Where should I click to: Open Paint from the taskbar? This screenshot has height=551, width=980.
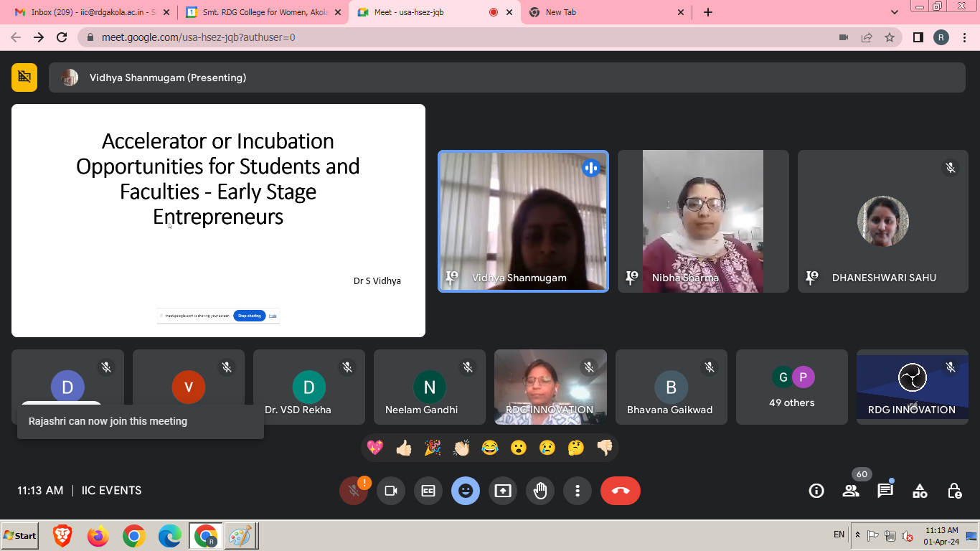click(240, 535)
